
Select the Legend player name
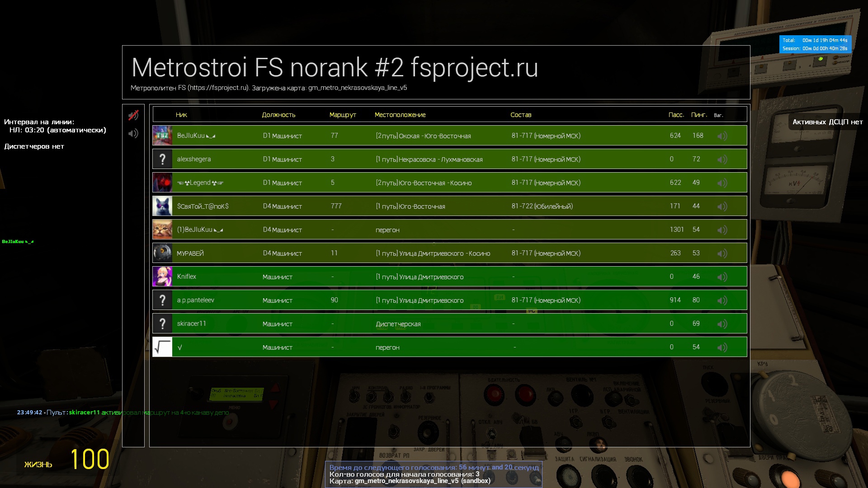pyautogui.click(x=200, y=183)
